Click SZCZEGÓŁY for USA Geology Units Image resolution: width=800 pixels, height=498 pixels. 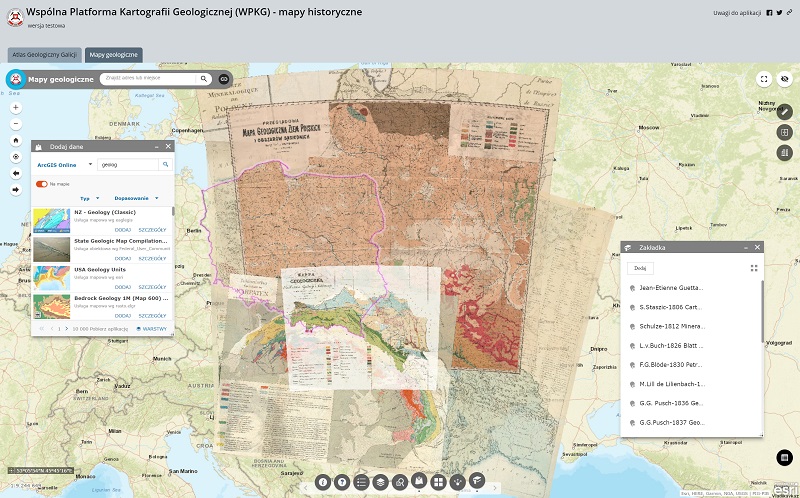click(x=153, y=287)
